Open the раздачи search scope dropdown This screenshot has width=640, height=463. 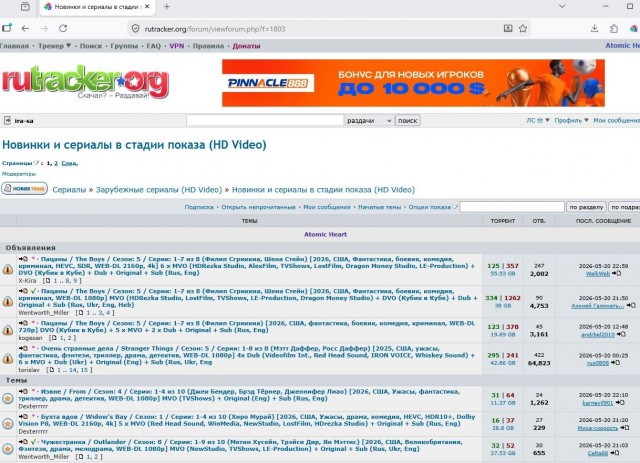(369, 121)
